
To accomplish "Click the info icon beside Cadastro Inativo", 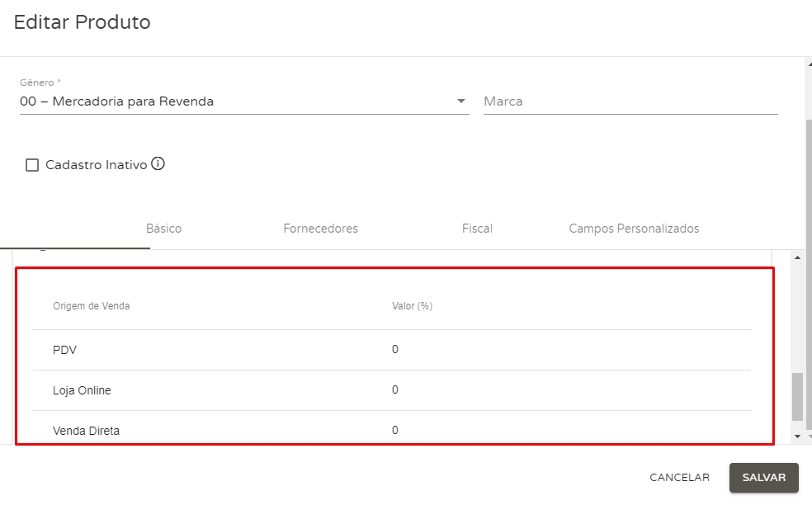I will [x=158, y=164].
